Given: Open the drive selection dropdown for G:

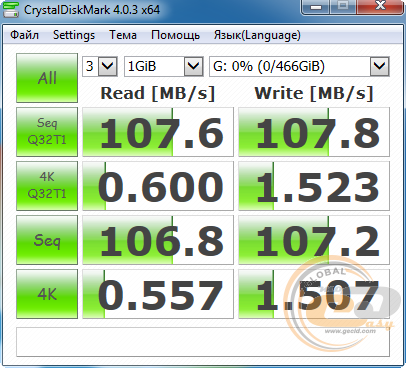Looking at the screenshot, I should [x=299, y=66].
